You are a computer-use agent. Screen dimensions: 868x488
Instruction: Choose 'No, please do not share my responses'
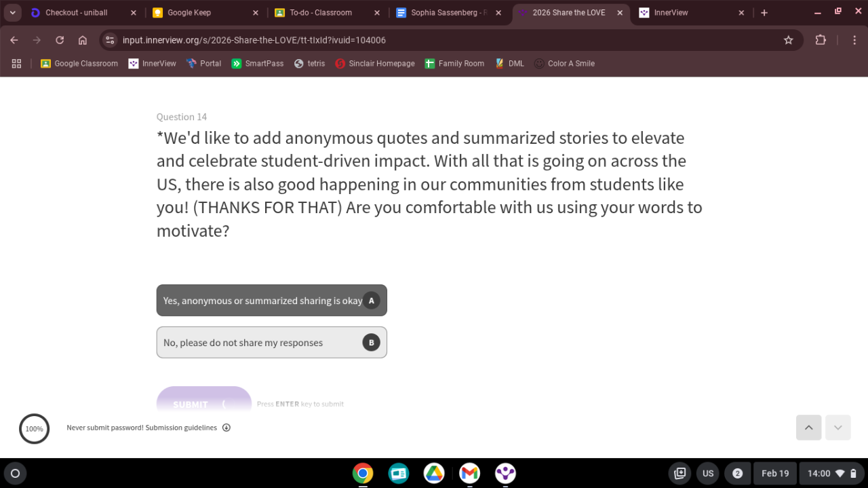pos(271,343)
